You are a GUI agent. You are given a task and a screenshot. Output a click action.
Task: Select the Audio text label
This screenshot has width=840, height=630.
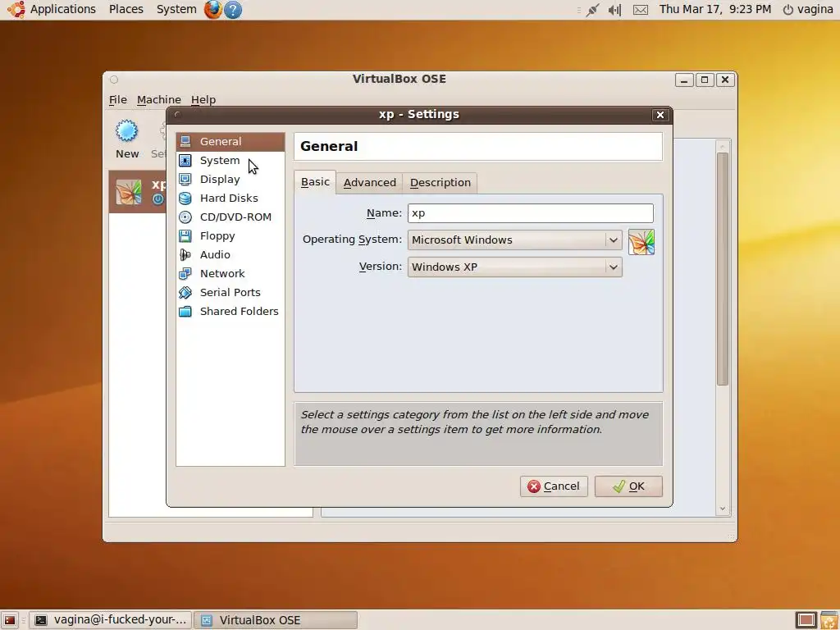pyautogui.click(x=215, y=254)
